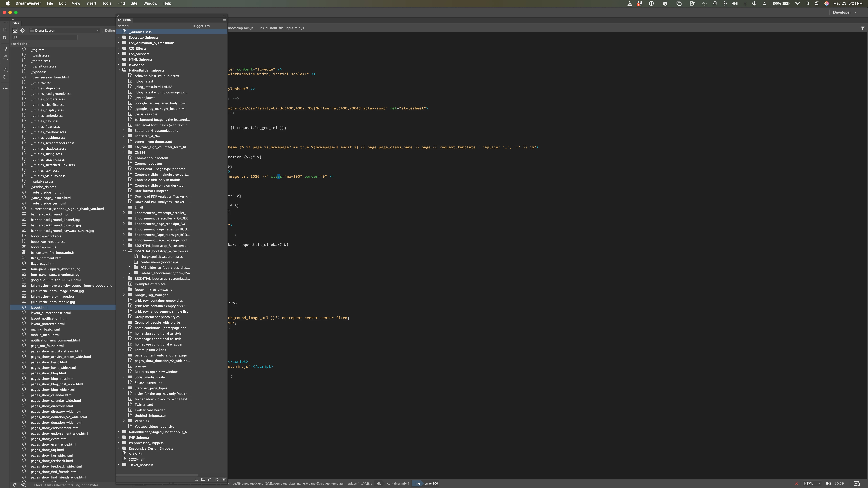Screen dimensions: 868x488
Task: Delete snippet with the trash icon
Action: tap(224, 480)
